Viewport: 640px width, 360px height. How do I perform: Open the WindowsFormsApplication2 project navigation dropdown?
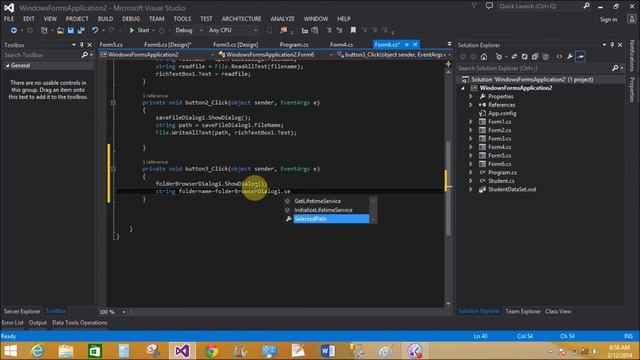(157, 55)
